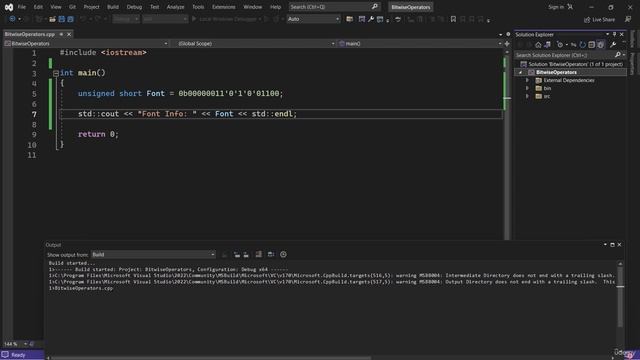
Task: Open the View menu
Action: (56, 7)
